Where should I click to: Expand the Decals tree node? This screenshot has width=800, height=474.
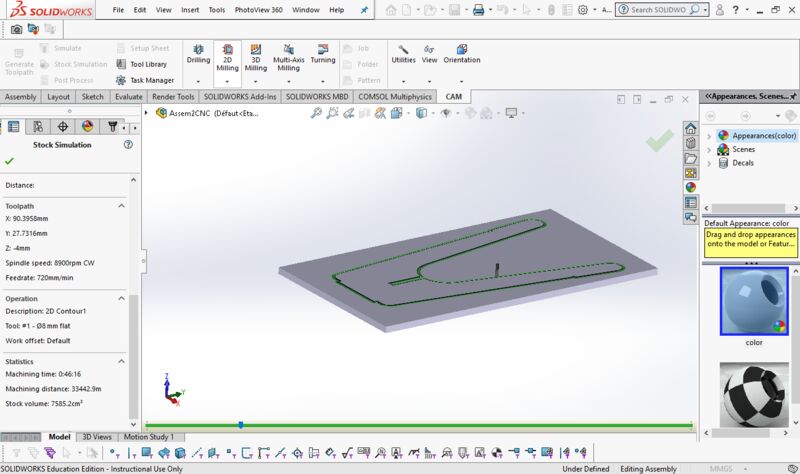click(x=709, y=164)
